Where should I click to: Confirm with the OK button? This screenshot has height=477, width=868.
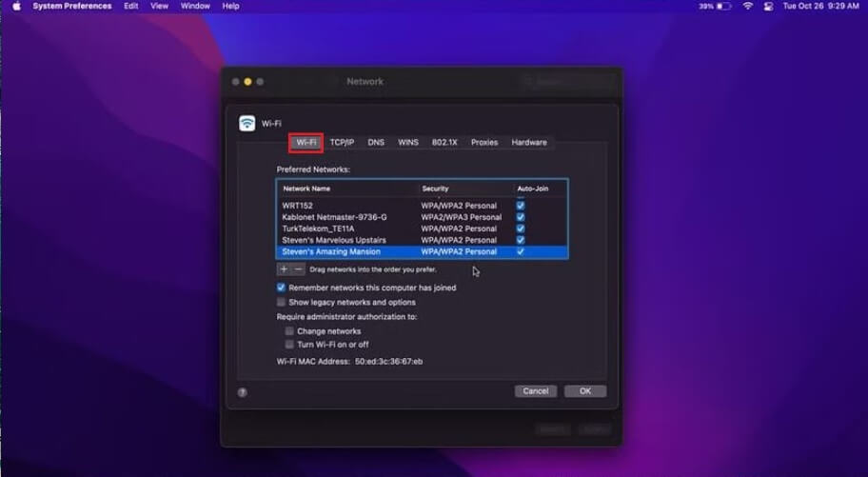coord(585,391)
